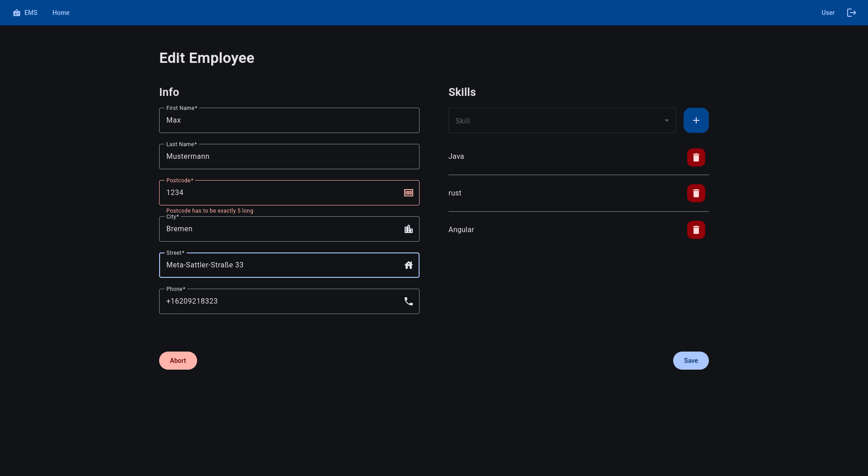Save the employee changes
This screenshot has width=868, height=476.
pos(691,361)
